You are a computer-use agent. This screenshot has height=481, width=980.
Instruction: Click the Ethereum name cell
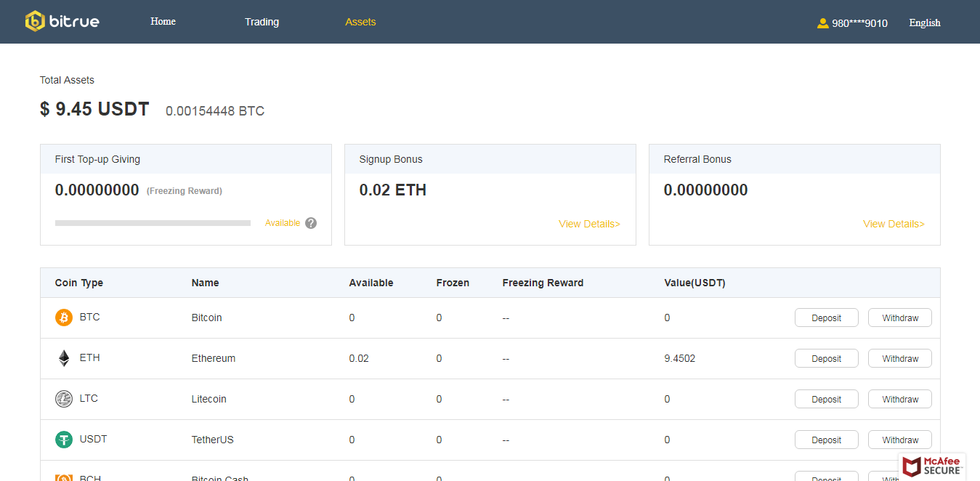pyautogui.click(x=214, y=358)
